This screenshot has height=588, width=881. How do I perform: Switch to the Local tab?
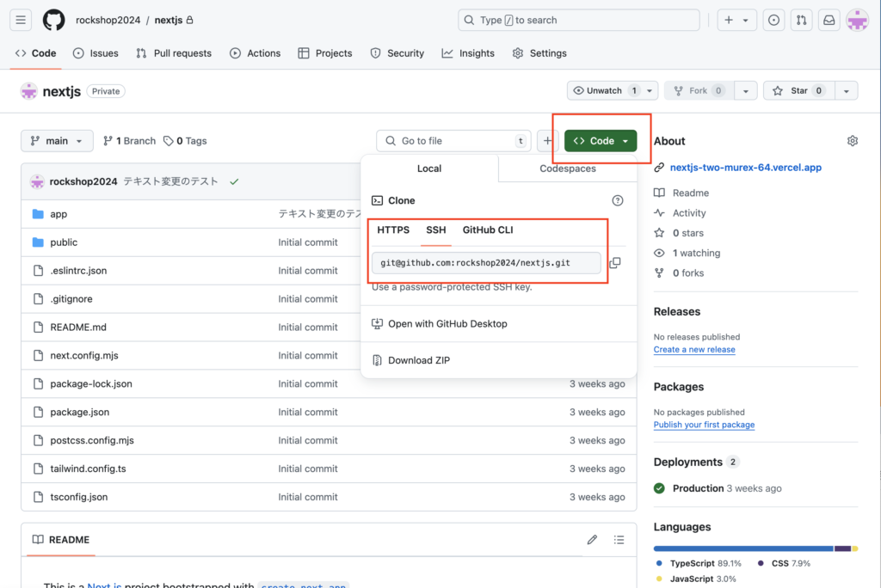click(x=429, y=168)
